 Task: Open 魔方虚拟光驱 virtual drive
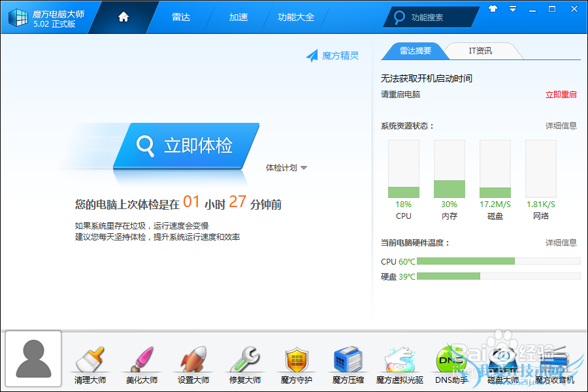click(400, 365)
